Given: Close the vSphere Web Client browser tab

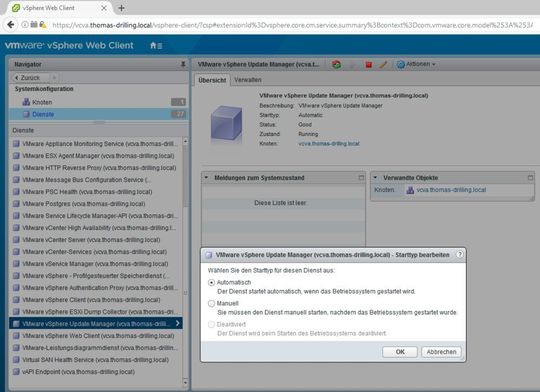Looking at the screenshot, I should [104, 8].
